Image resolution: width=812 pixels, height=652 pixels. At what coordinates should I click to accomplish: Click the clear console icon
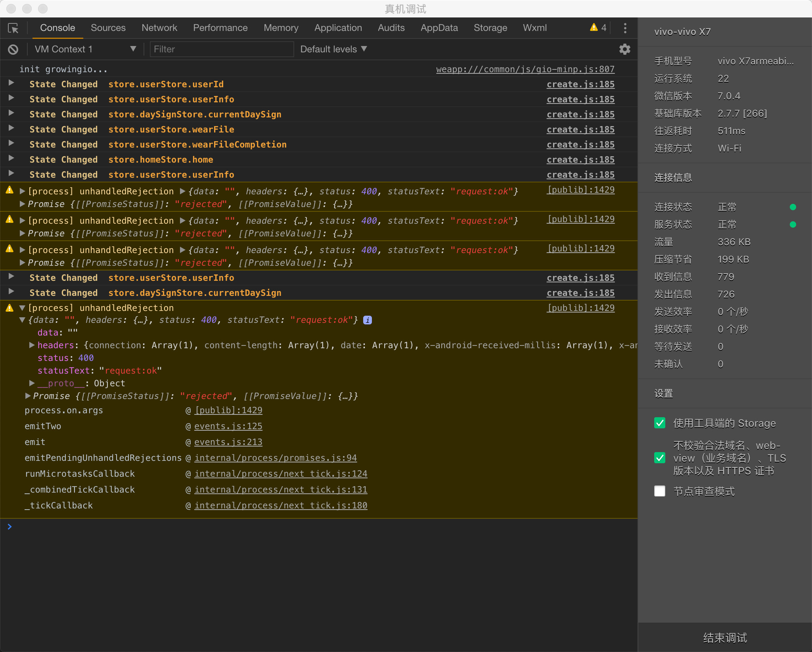point(13,49)
